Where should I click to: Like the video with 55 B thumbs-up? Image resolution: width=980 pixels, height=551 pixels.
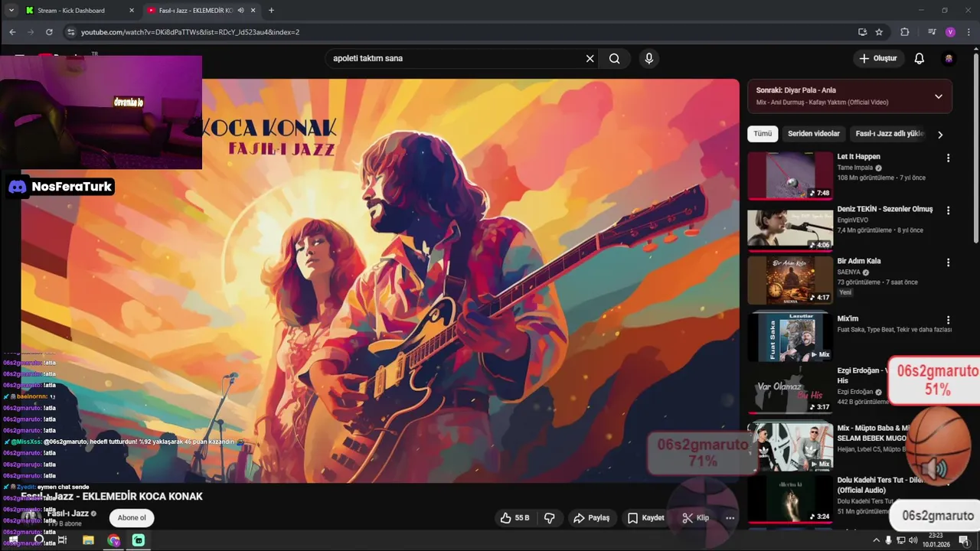[514, 518]
